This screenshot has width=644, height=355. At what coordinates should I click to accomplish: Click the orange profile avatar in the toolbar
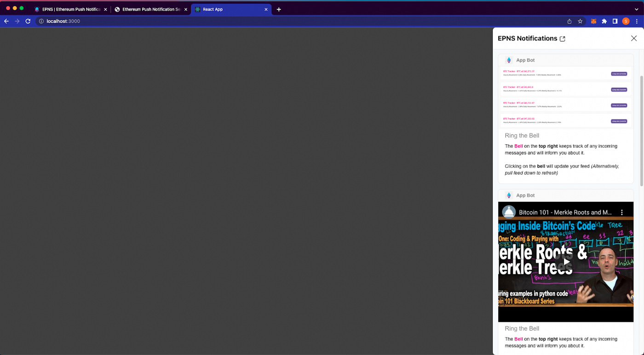[x=626, y=21]
